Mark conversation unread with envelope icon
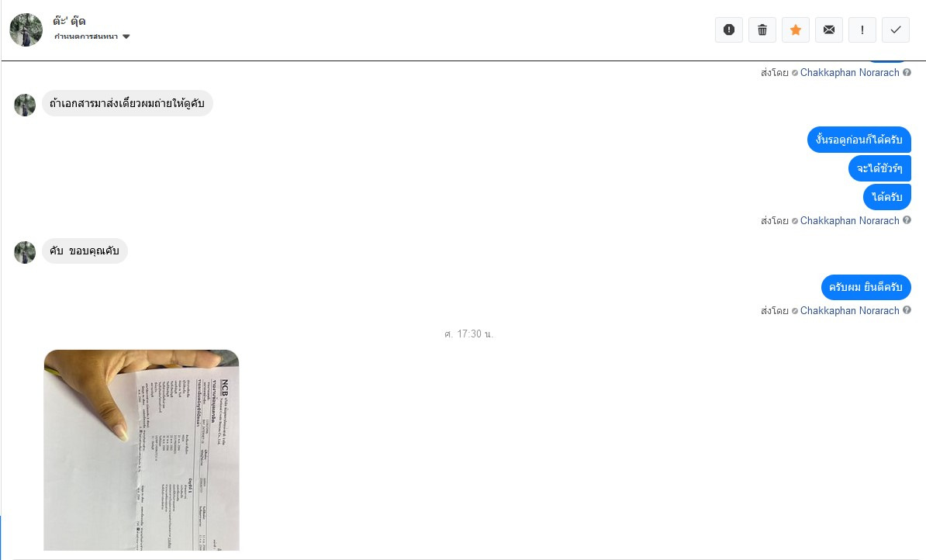The image size is (926, 560). point(829,30)
